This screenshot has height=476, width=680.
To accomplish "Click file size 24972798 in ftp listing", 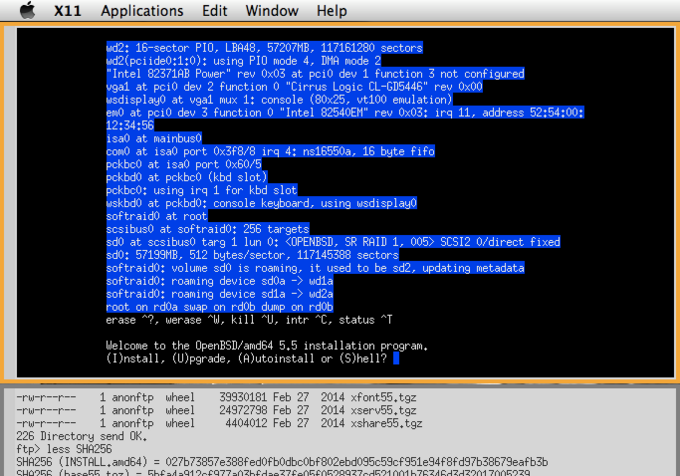I will coord(243,410).
